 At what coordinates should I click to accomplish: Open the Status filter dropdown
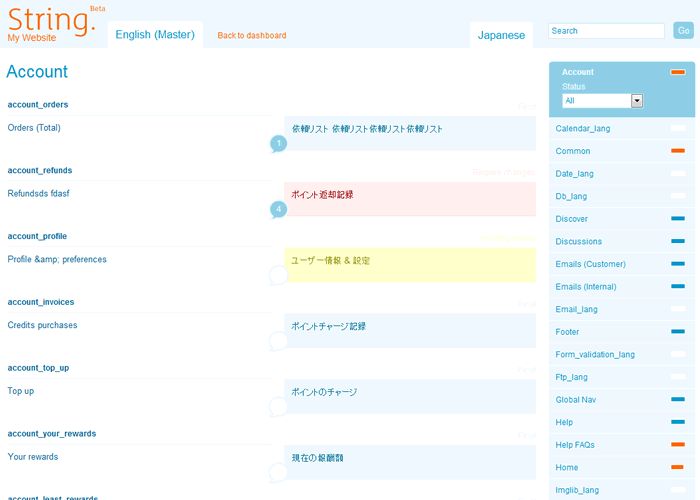[602, 101]
